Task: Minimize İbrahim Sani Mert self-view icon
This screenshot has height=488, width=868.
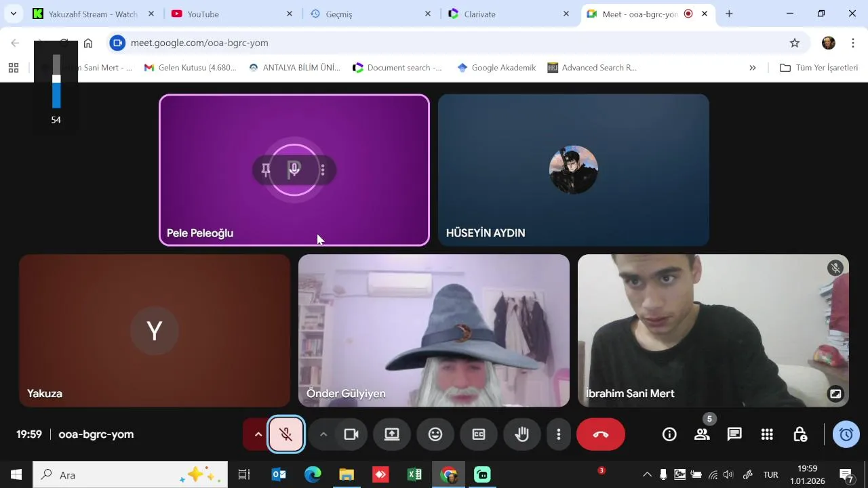Action: click(835, 393)
